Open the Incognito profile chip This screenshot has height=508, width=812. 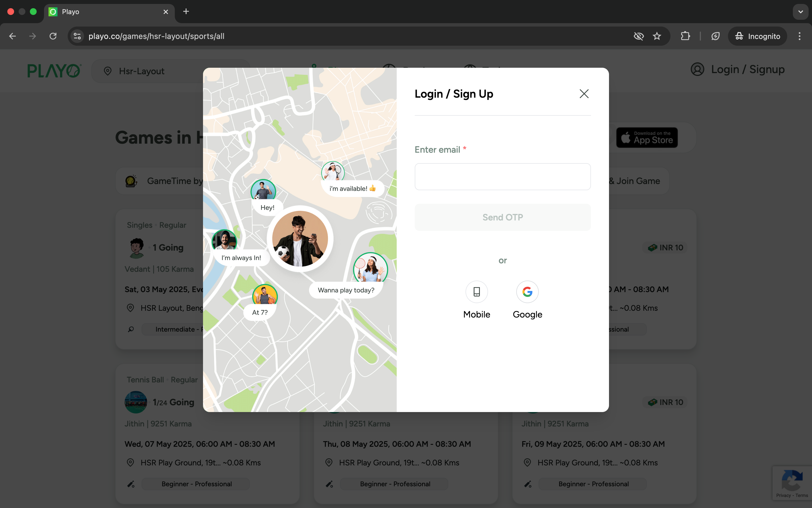[757, 36]
